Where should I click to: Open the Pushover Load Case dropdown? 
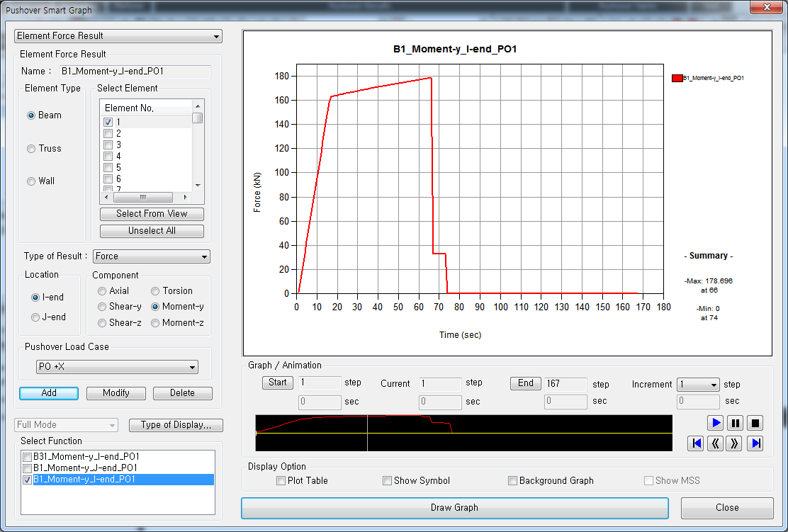point(117,367)
